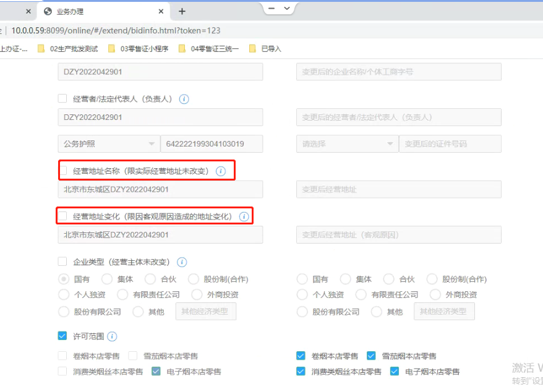Select right-side 个人独资 radio button
Viewport: 543px width, 392px height.
coord(302,295)
